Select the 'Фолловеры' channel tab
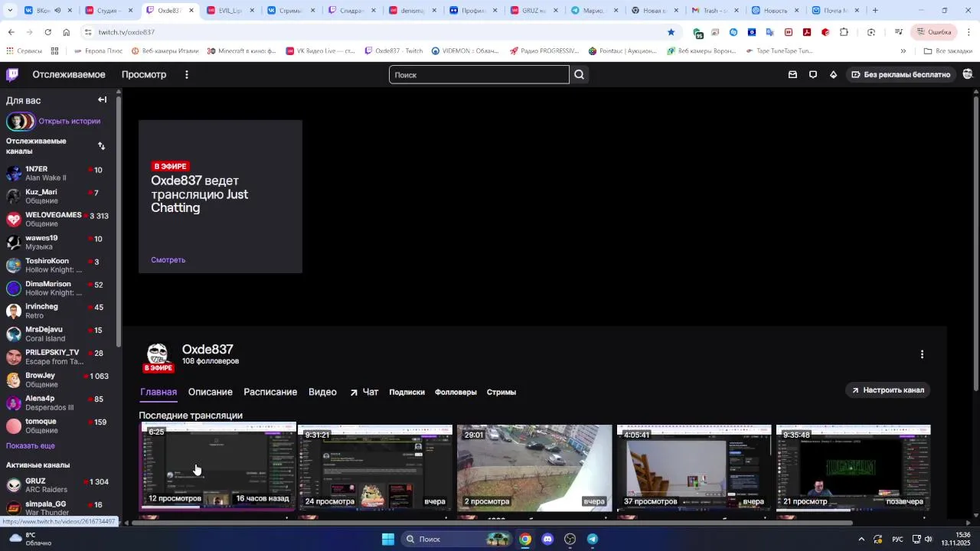980x551 pixels. coord(456,392)
